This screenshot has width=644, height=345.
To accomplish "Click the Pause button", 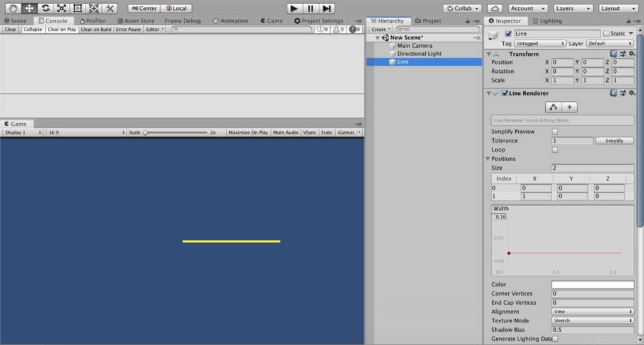I will pyautogui.click(x=311, y=8).
